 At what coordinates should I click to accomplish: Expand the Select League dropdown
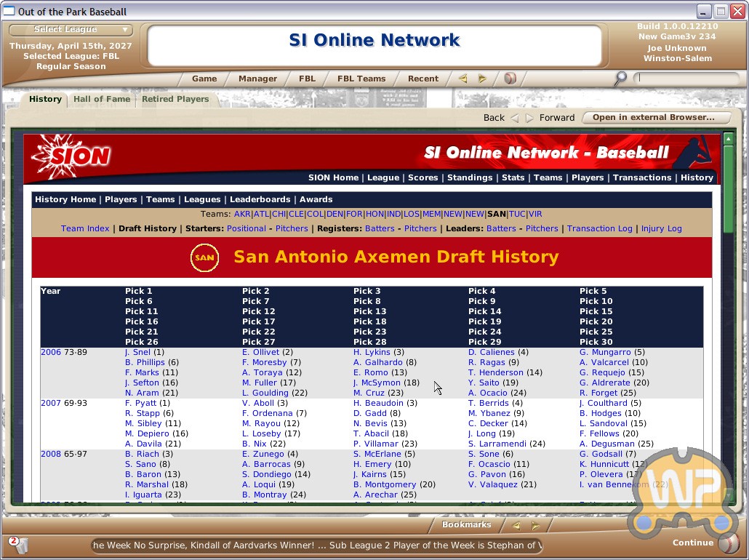pos(71,30)
